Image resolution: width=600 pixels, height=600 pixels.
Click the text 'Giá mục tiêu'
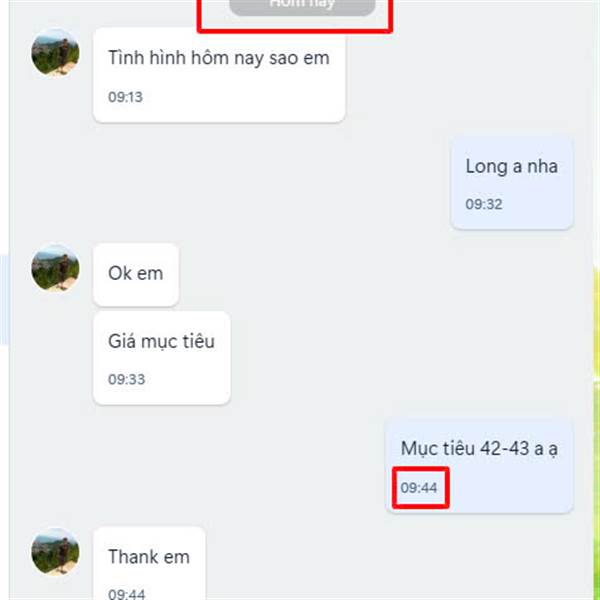[161, 341]
